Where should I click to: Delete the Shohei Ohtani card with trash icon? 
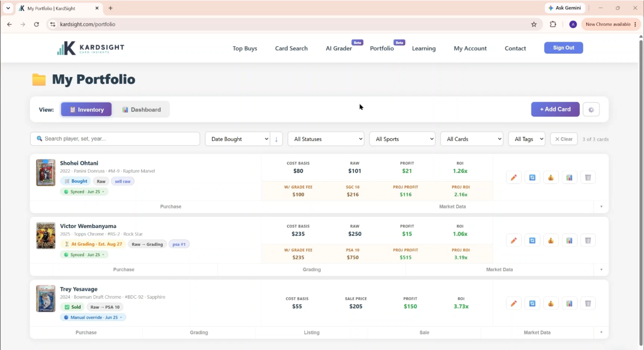point(588,177)
